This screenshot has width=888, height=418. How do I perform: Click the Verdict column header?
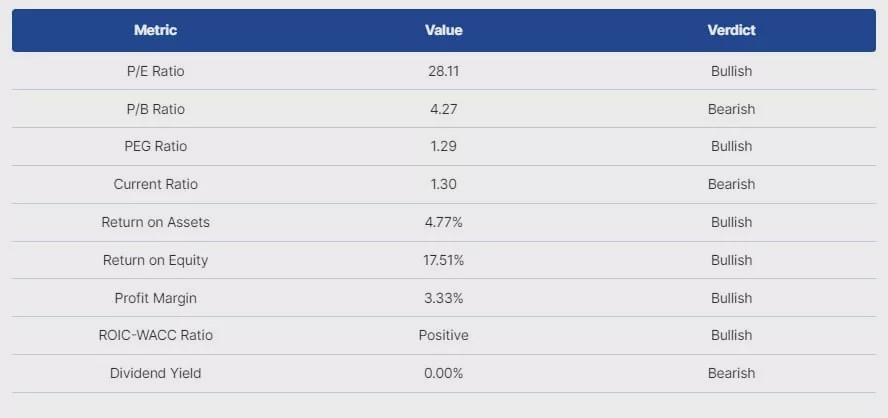(731, 30)
